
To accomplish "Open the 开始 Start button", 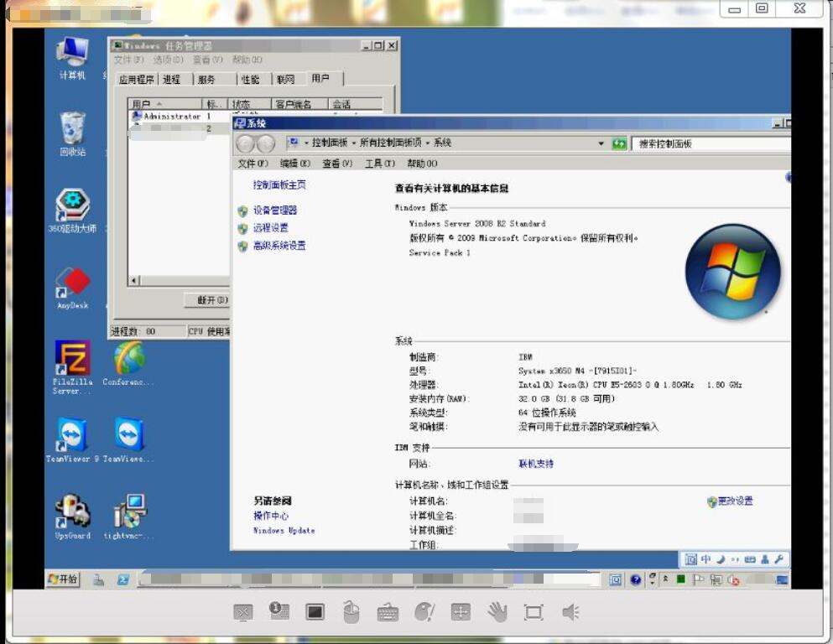I will pos(62,579).
